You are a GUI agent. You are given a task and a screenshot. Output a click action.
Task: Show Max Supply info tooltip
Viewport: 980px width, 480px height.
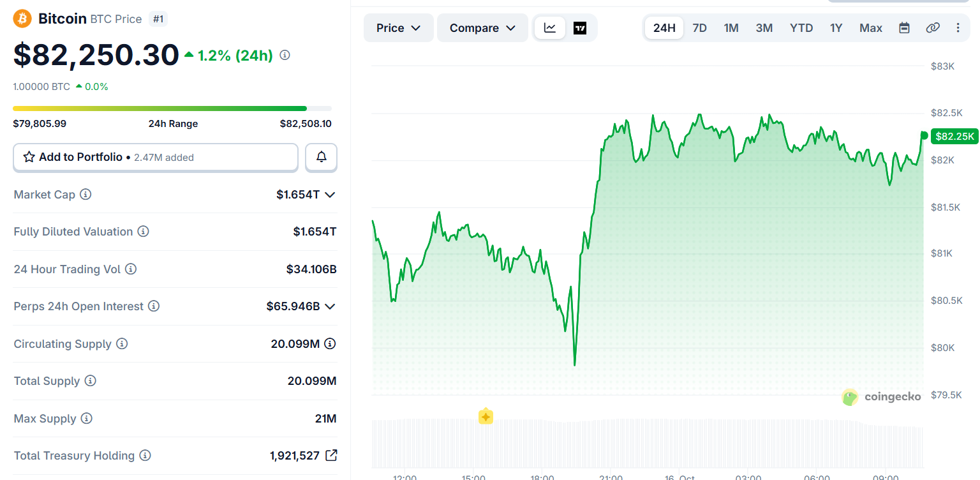click(87, 419)
